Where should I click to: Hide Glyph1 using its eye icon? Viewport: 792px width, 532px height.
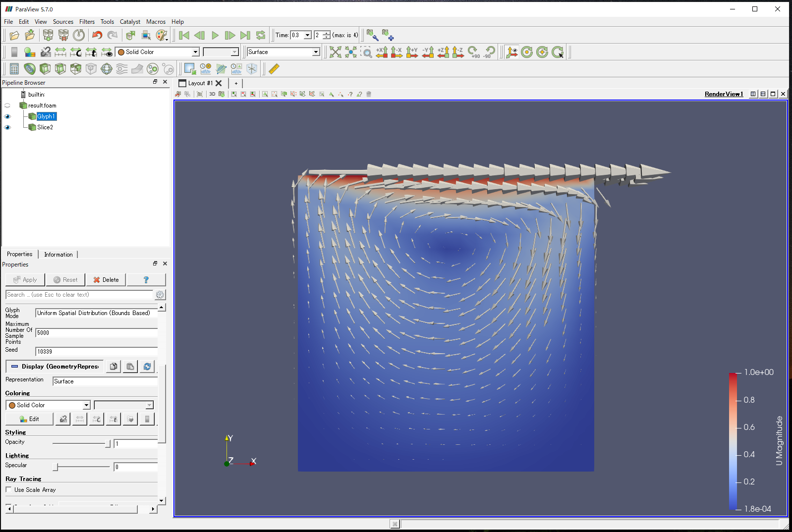point(7,116)
